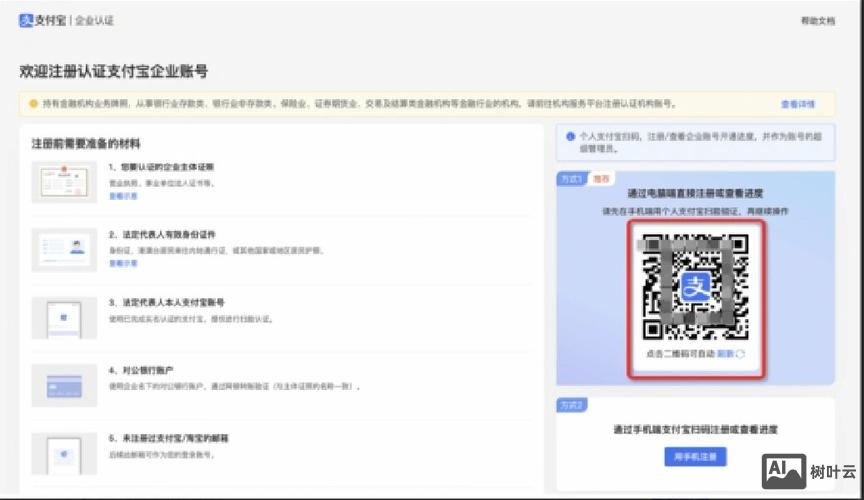The height and width of the screenshot is (500, 864).
Task: Click the 方式2 tag label
Action: click(571, 406)
